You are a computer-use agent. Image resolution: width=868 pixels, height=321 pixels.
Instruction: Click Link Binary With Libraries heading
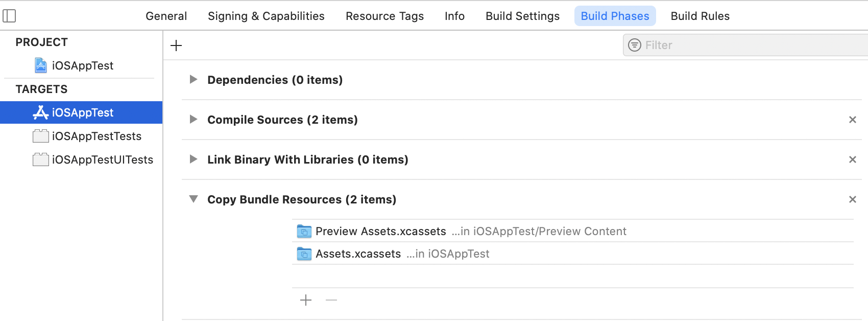[307, 159]
